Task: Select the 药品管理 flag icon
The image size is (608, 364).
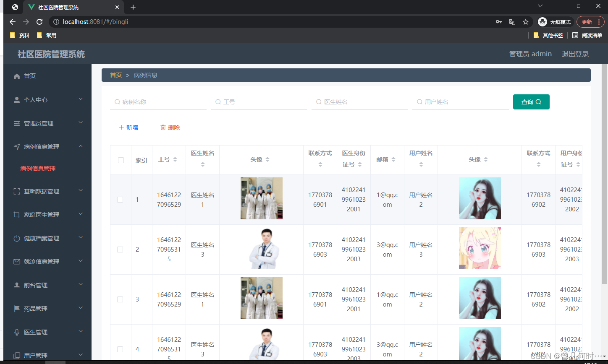Action: (x=16, y=308)
